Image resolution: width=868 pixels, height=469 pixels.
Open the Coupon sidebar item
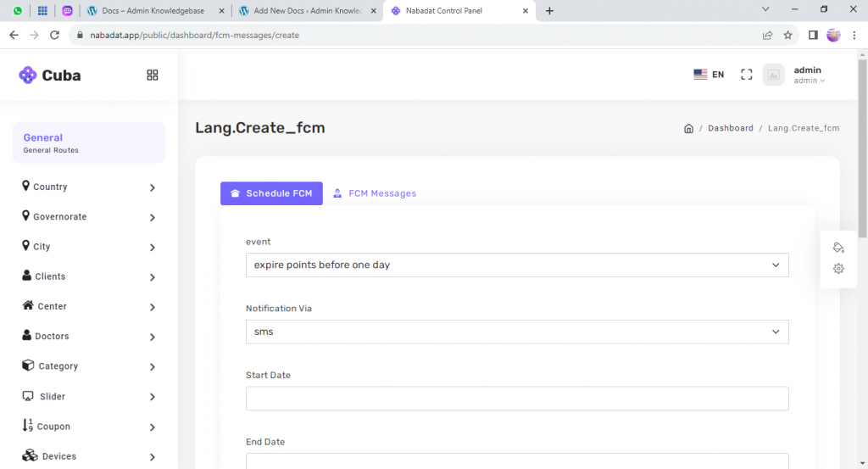point(89,427)
